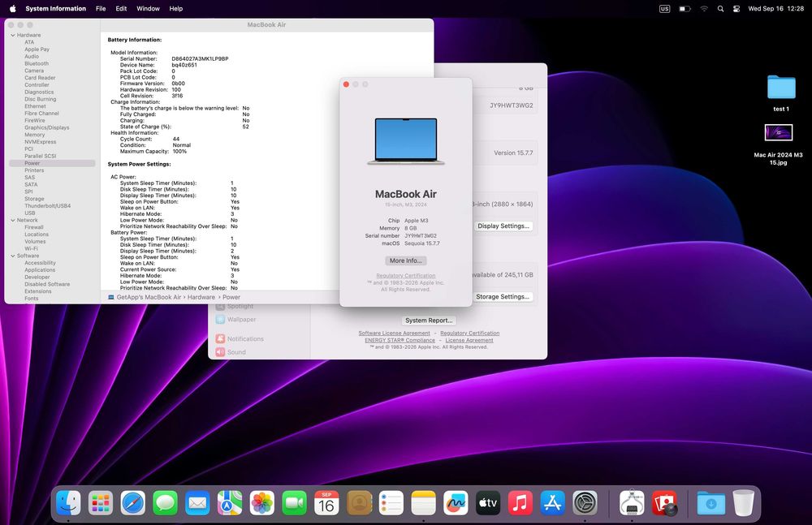The image size is (812, 525).
Task: Open Contacts from the Dock
Action: coord(359,502)
